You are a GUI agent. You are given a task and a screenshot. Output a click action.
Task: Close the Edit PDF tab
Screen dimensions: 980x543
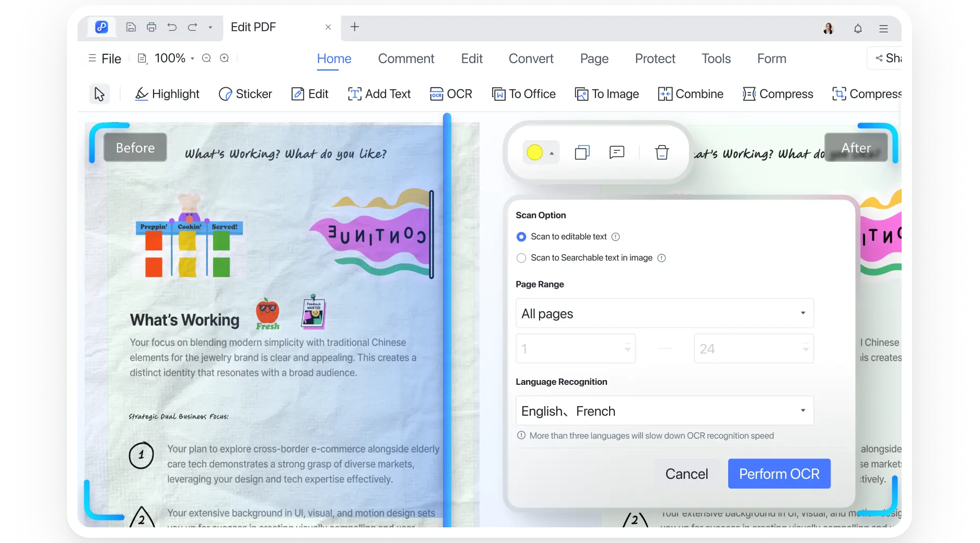328,27
